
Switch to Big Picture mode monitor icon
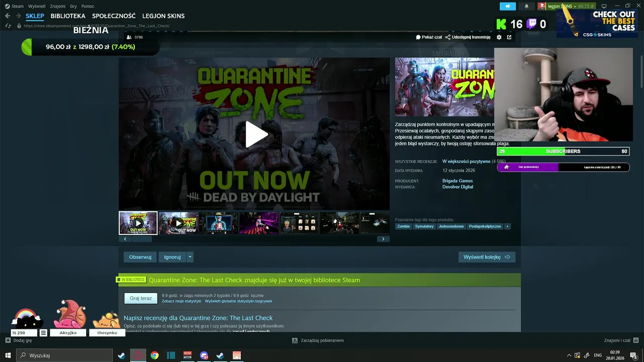[x=604, y=6]
